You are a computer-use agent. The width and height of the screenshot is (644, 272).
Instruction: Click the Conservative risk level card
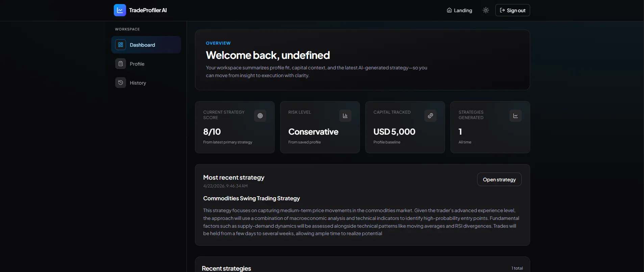click(320, 127)
